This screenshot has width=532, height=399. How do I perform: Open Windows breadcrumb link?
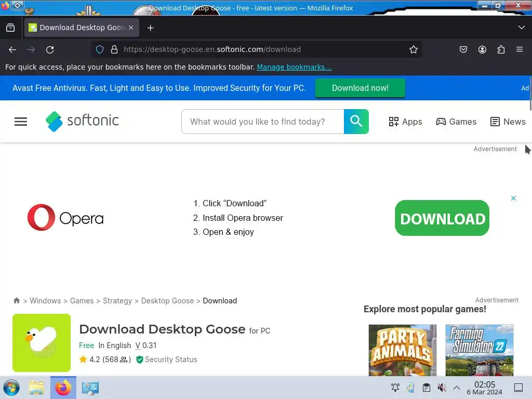point(45,301)
